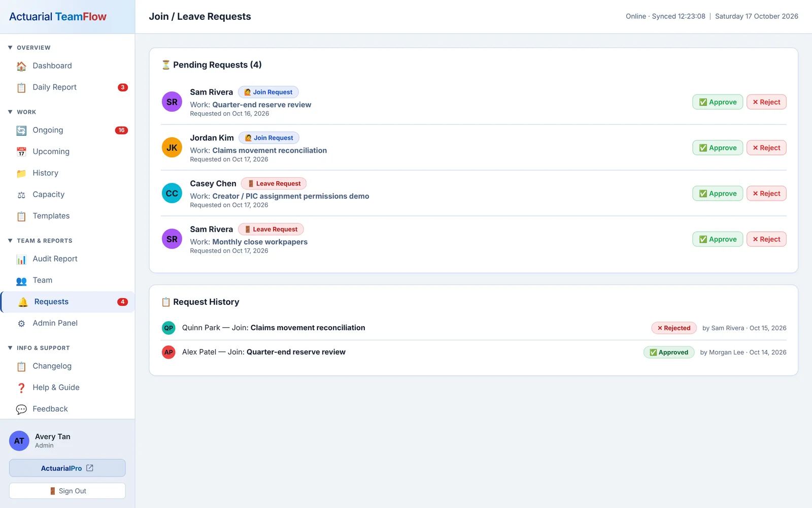Click the Changelog clipboard icon
The image size is (812, 508).
coord(21,366)
